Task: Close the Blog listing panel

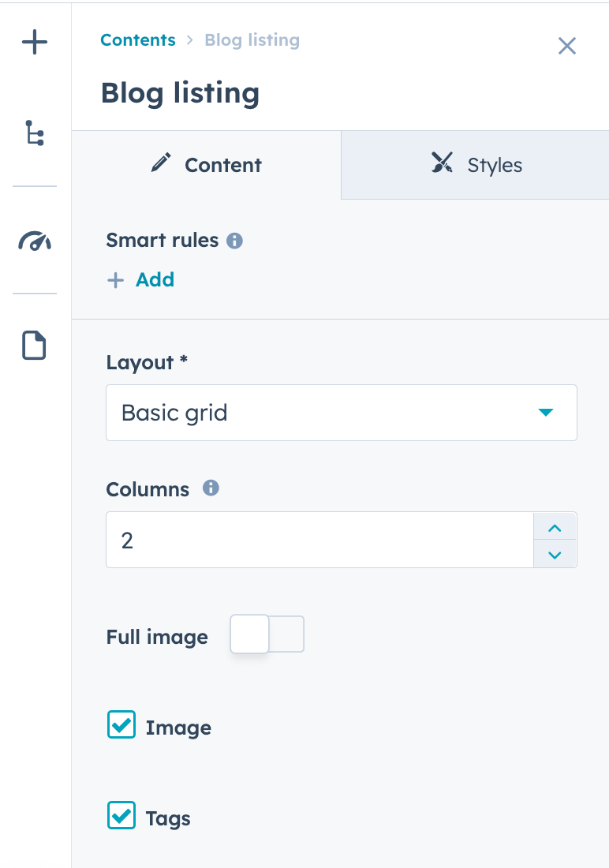Action: pyautogui.click(x=566, y=47)
